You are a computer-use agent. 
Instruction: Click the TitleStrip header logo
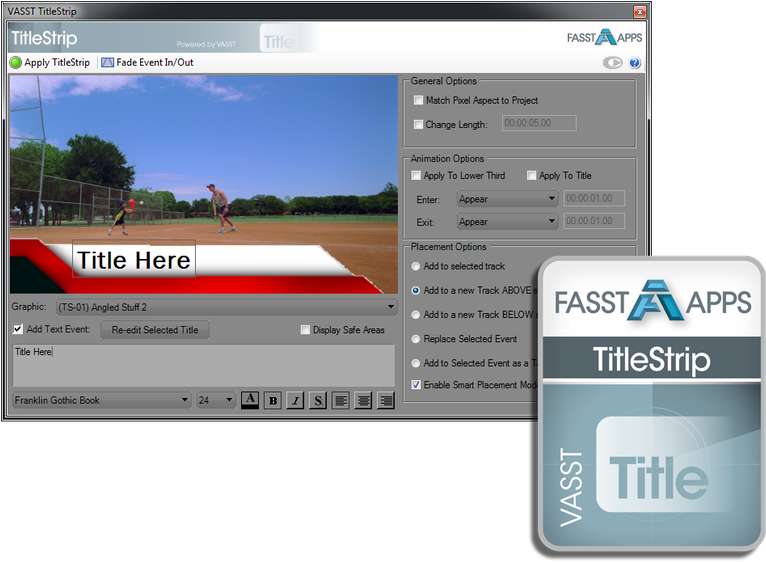coord(44,38)
